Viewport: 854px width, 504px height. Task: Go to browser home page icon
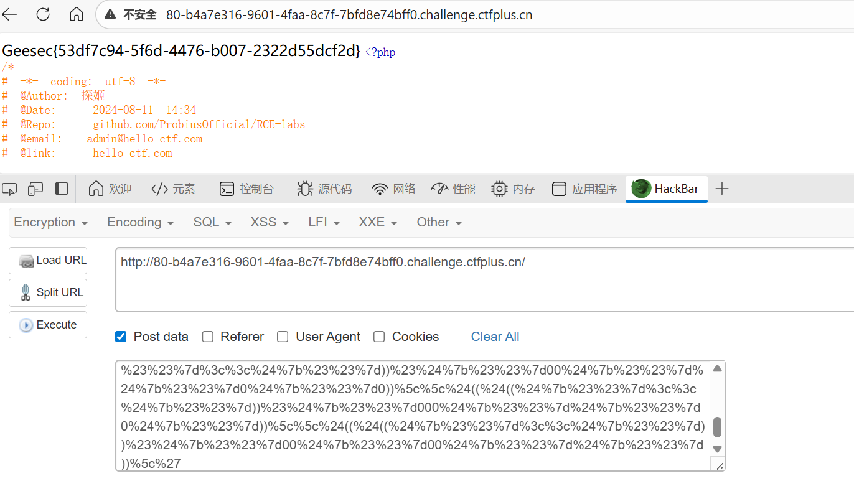click(x=76, y=14)
